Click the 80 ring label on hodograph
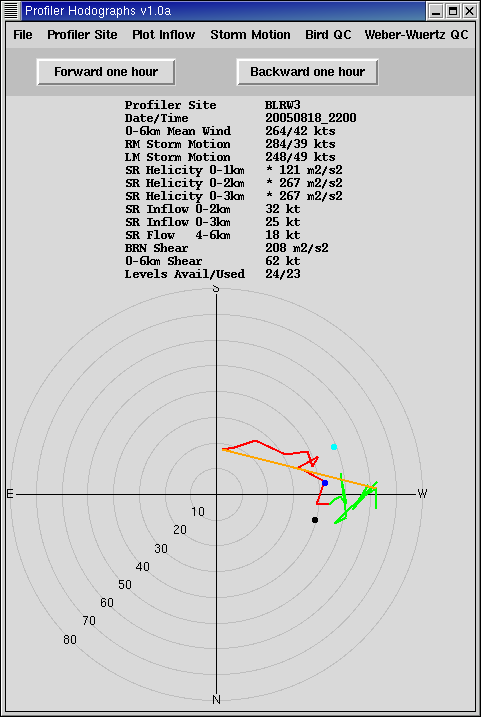The image size is (481, 717). coord(70,640)
